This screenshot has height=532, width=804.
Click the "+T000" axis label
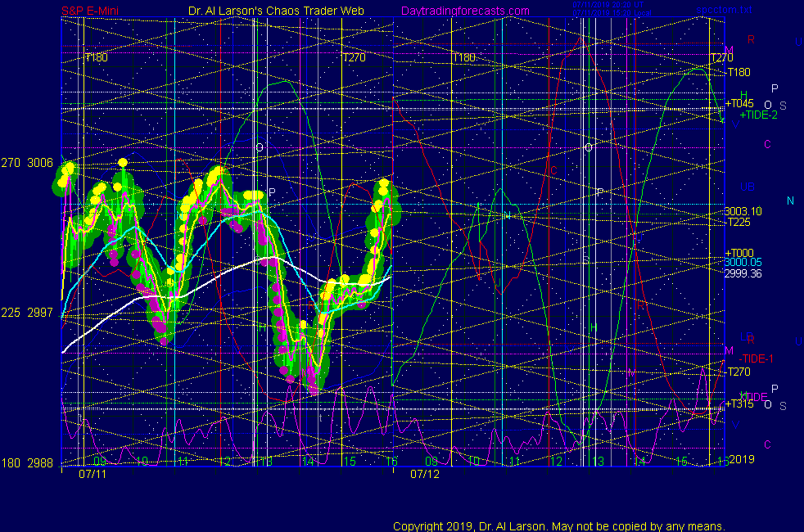point(739,253)
